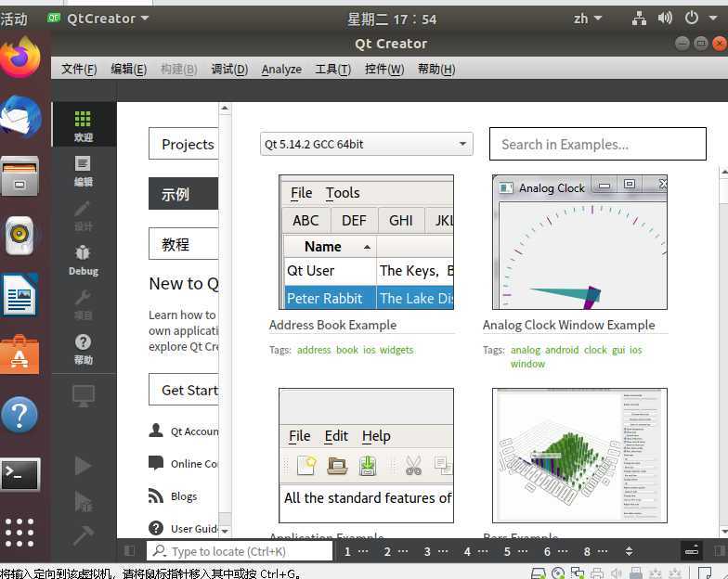
Task: Launch Thunderbird mail from dock
Action: 20,117
